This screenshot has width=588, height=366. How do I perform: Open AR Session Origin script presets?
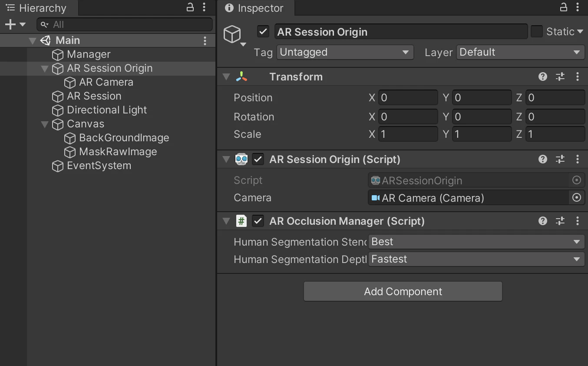pos(560,160)
